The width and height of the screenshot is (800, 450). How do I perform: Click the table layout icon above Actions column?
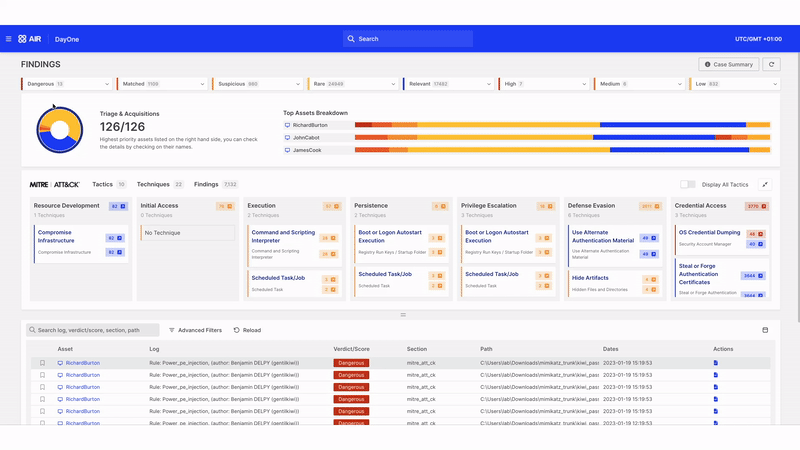pos(765,330)
